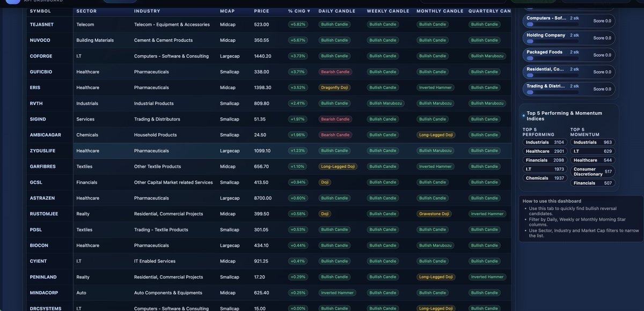
Task: Select BIOCON symbol
Action: click(39, 246)
